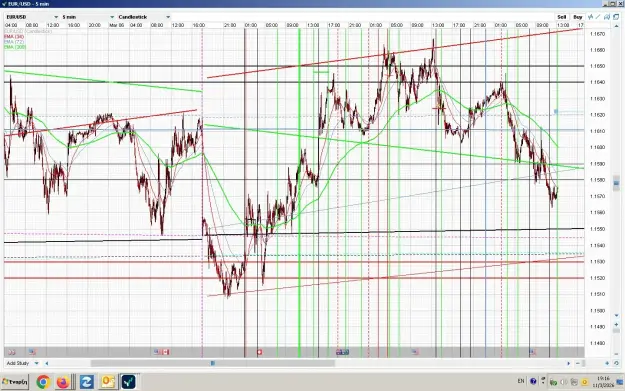Select the trend line drawing tool

coord(598,17)
